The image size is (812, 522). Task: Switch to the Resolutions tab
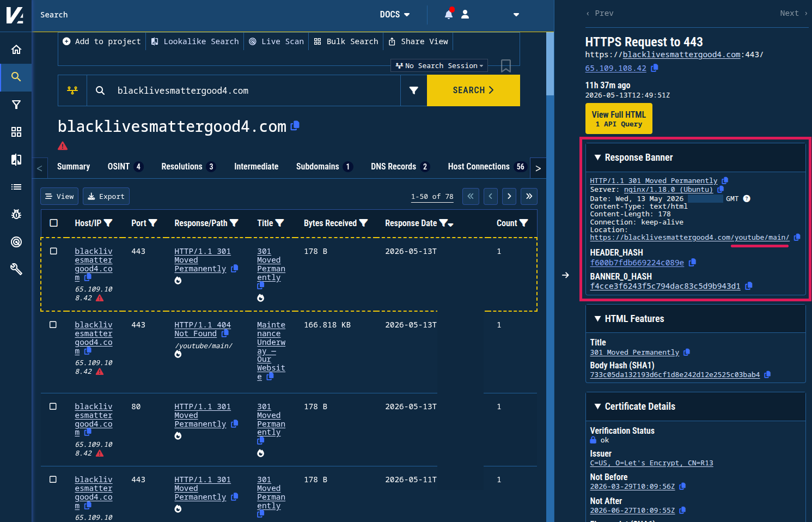pos(188,167)
